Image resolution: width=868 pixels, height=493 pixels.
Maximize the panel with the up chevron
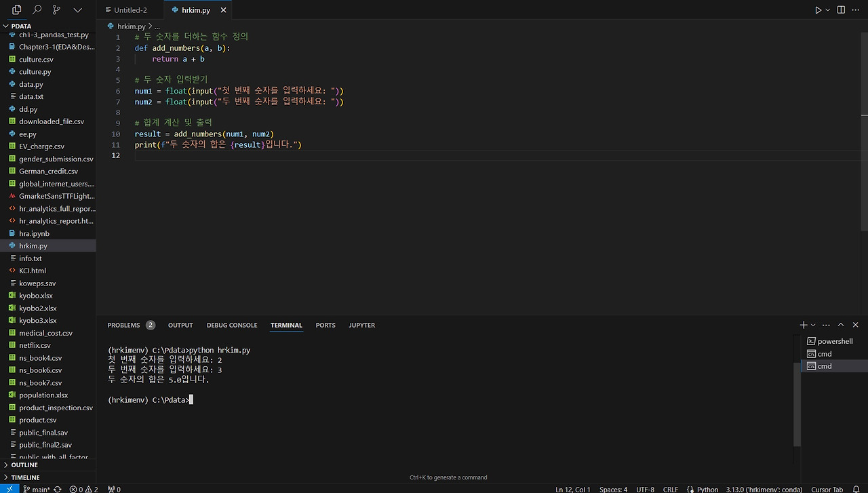pyautogui.click(x=841, y=326)
